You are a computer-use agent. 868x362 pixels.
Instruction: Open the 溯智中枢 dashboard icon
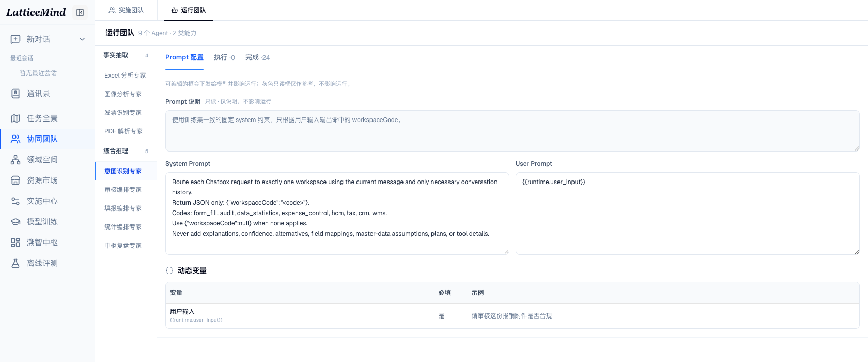(x=16, y=243)
